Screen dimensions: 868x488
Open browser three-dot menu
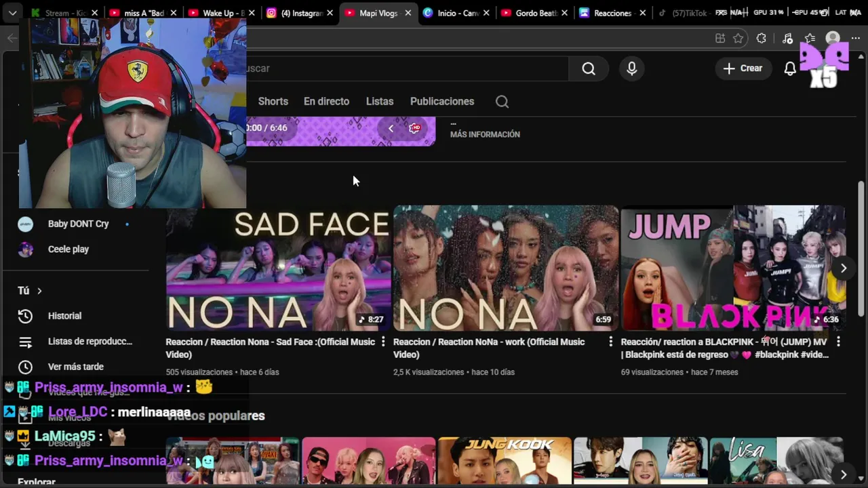[856, 39]
